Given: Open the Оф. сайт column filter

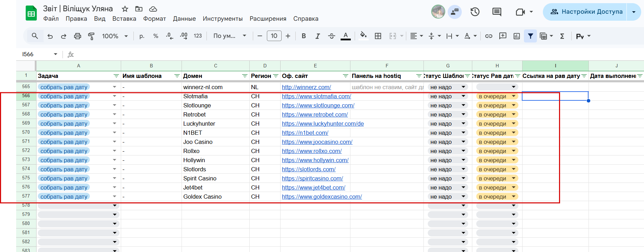Looking at the screenshot, I should coord(346,76).
